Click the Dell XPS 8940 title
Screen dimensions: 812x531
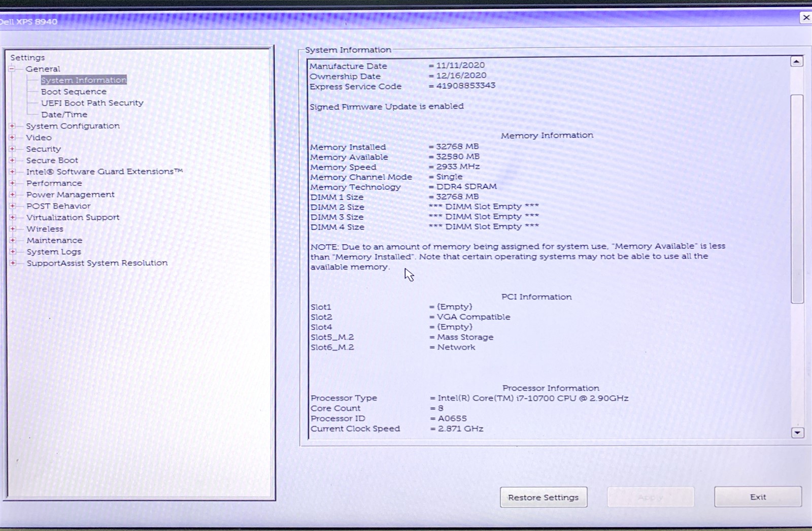tap(29, 22)
